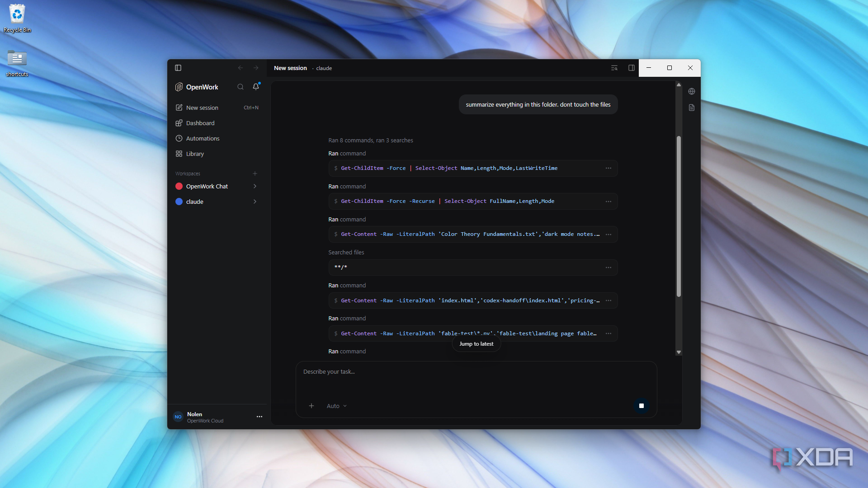Go back with the left arrow
868x488 pixels.
[241, 68]
